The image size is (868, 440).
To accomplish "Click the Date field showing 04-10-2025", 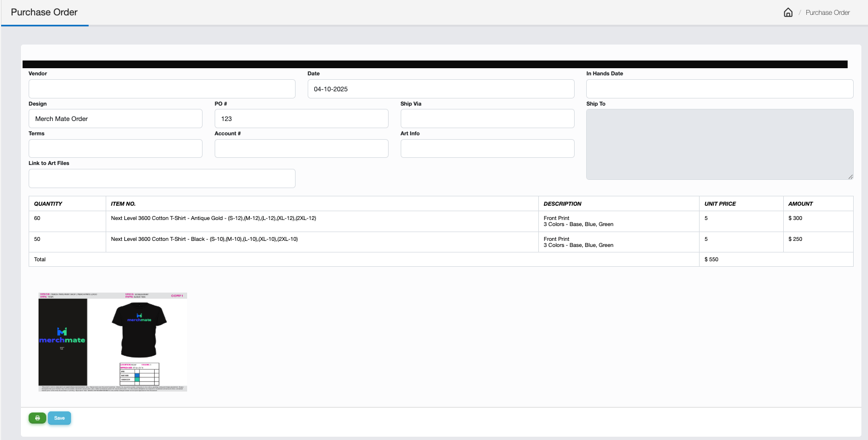I will 440,89.
